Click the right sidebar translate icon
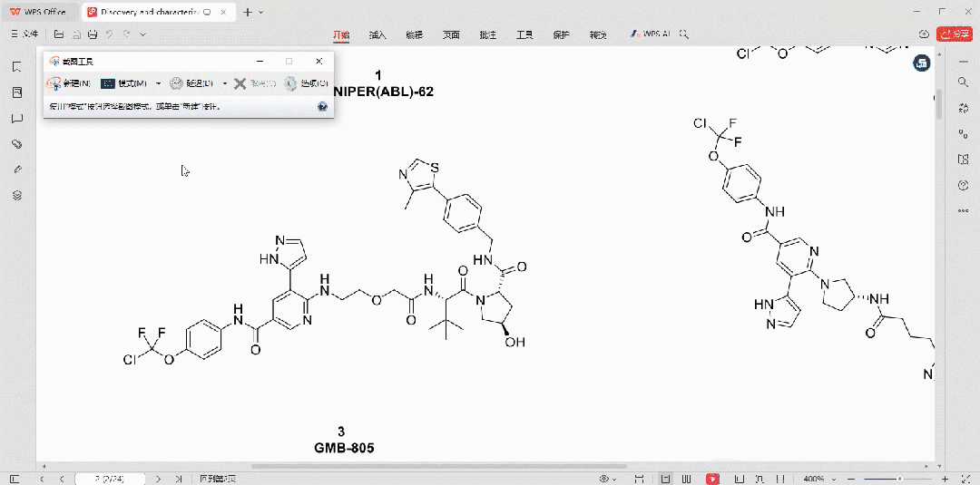Viewport: 980px width, 485px height. [x=963, y=108]
